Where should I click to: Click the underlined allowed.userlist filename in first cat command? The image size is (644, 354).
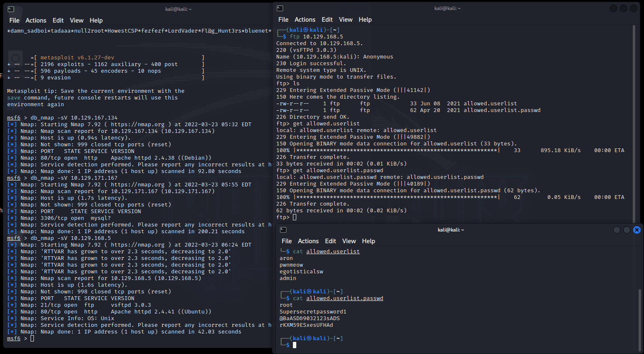click(333, 252)
